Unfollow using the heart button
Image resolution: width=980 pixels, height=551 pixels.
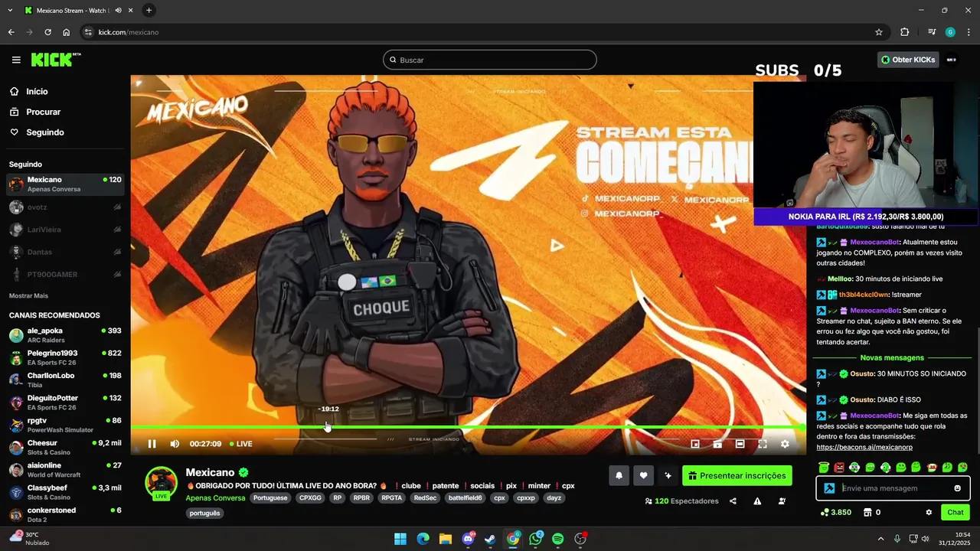(x=643, y=476)
